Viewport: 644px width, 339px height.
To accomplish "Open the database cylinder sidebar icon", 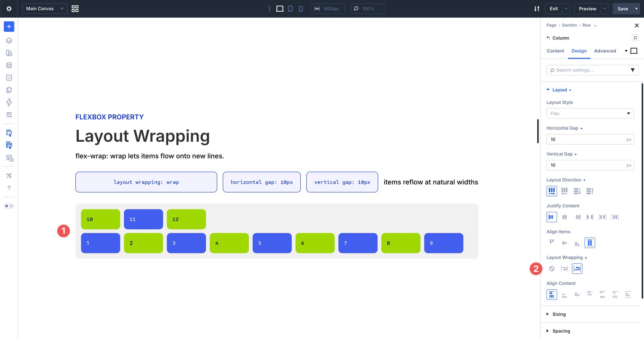I will pyautogui.click(x=9, y=65).
